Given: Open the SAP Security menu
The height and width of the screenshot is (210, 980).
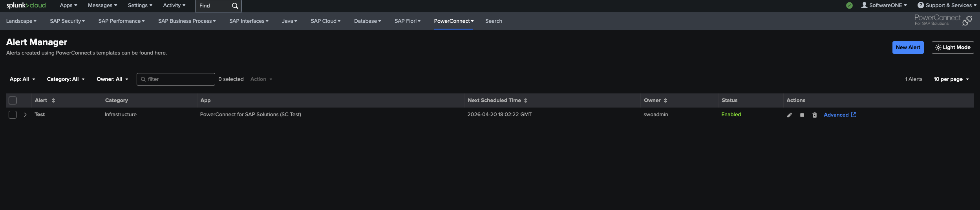Looking at the screenshot, I should tap(67, 21).
